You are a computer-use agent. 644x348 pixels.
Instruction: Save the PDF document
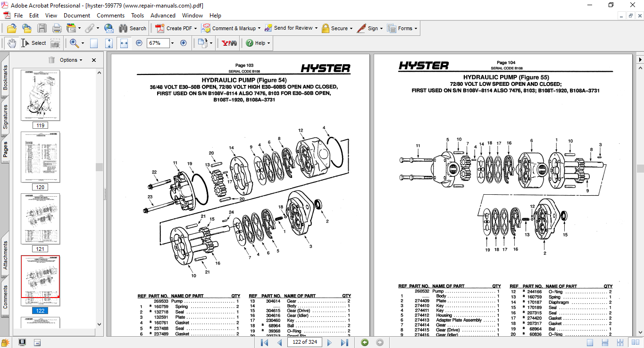42,28
